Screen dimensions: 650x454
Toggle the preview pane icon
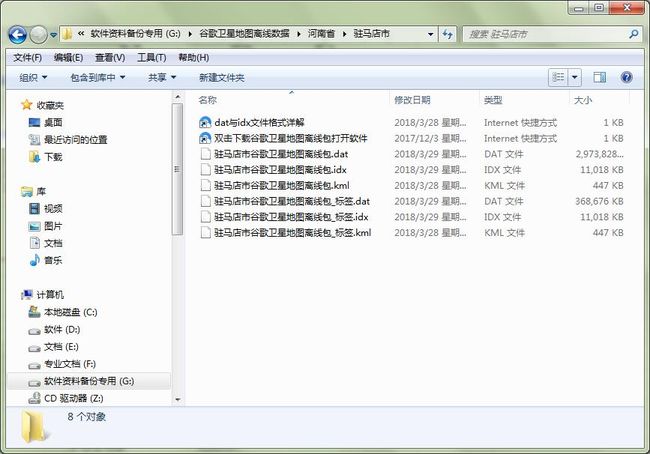599,77
